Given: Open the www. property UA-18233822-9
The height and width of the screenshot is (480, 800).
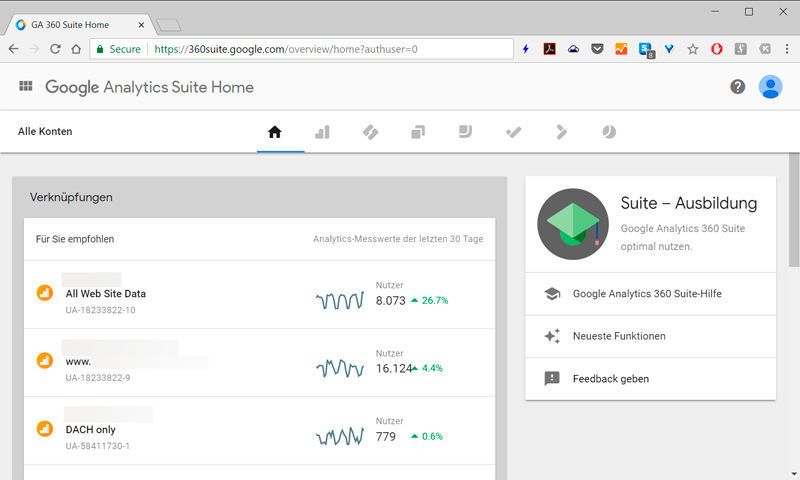Looking at the screenshot, I should 259,363.
